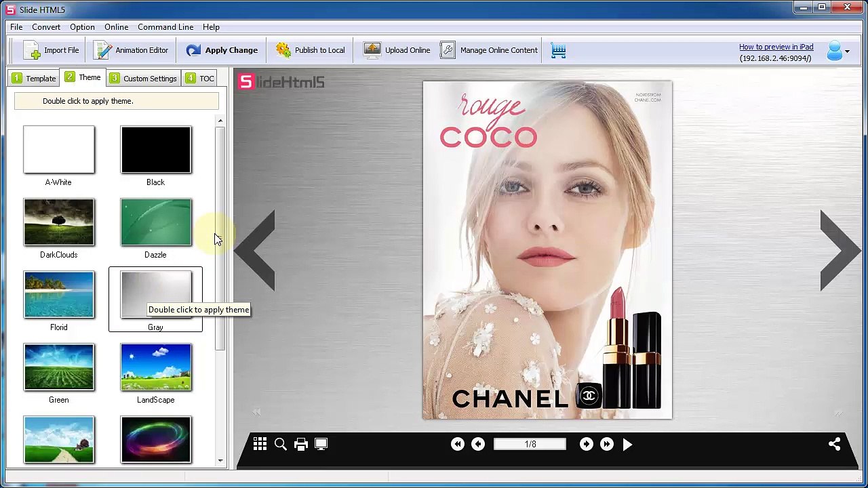Select the Black theme thumbnail
The image size is (868, 488).
[x=156, y=150]
